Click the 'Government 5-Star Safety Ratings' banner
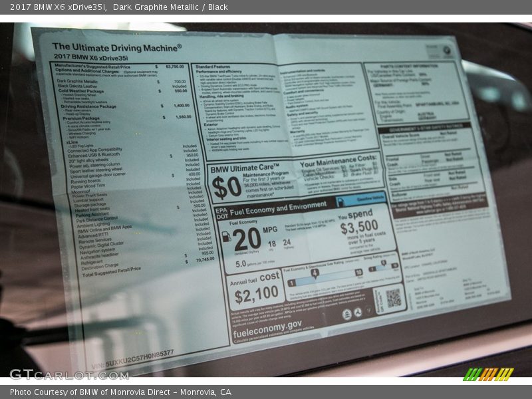This screenshot has width=532, height=399. [x=426, y=128]
